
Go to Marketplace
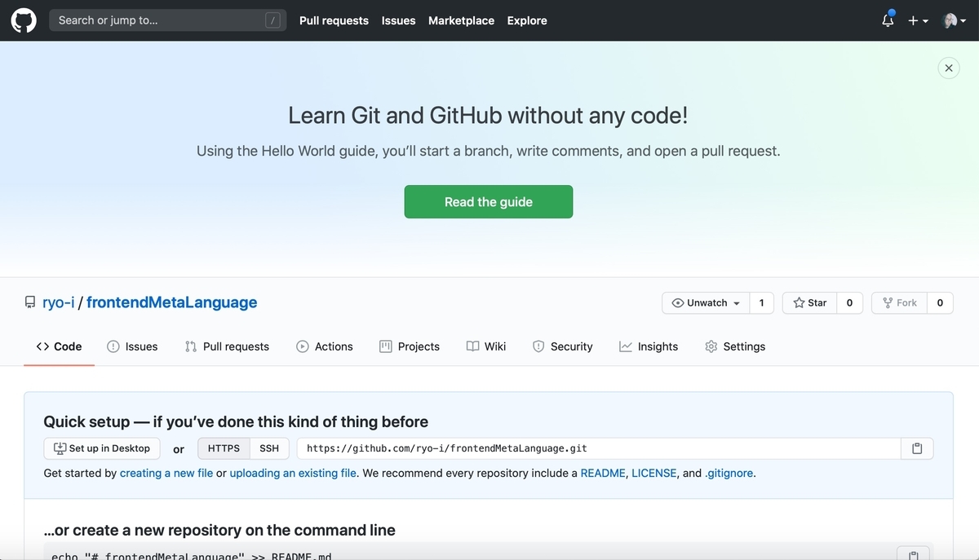coord(461,20)
